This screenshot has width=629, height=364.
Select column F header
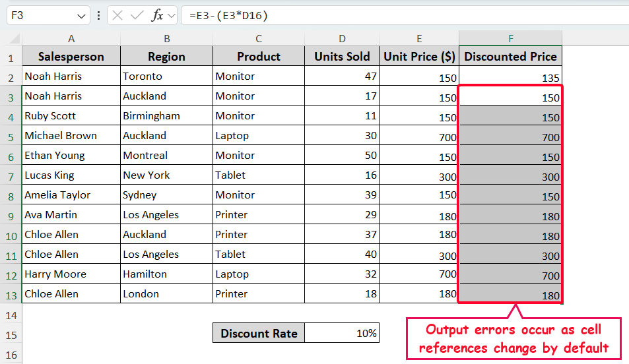(x=510, y=38)
